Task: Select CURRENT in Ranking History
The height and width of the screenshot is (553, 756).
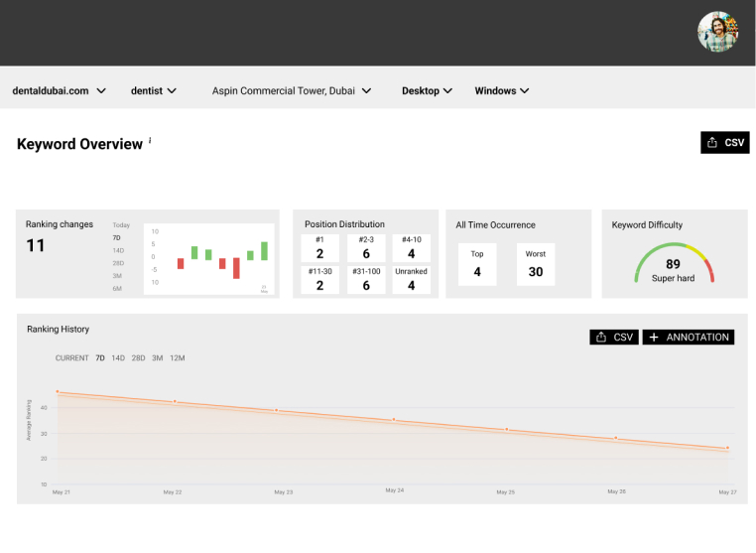Action: (72, 357)
